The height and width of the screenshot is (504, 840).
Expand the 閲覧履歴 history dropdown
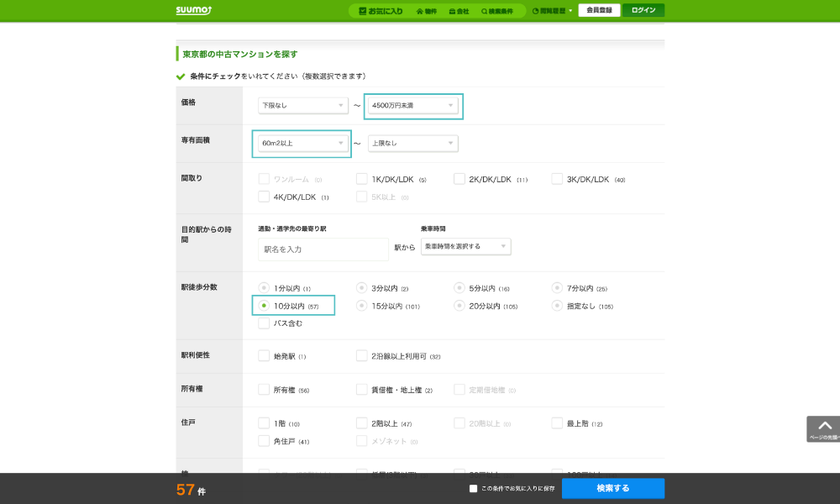553,11
